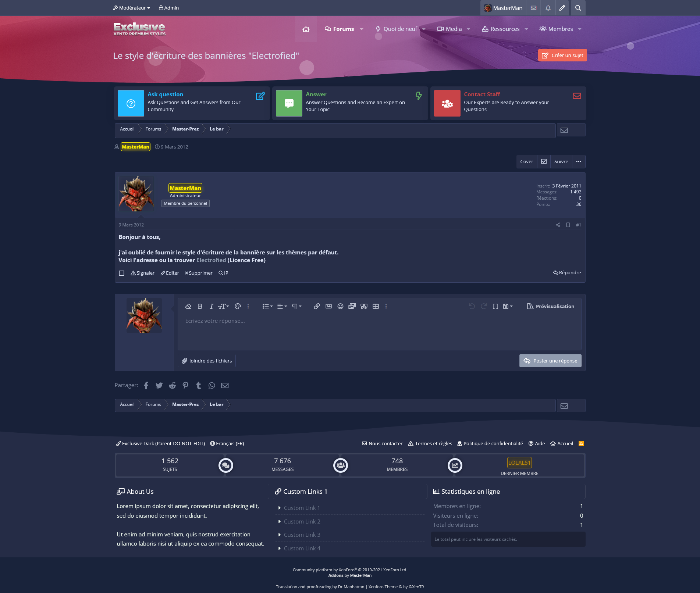
Task: Open the Modérateur dropdown menu
Action: [x=131, y=8]
